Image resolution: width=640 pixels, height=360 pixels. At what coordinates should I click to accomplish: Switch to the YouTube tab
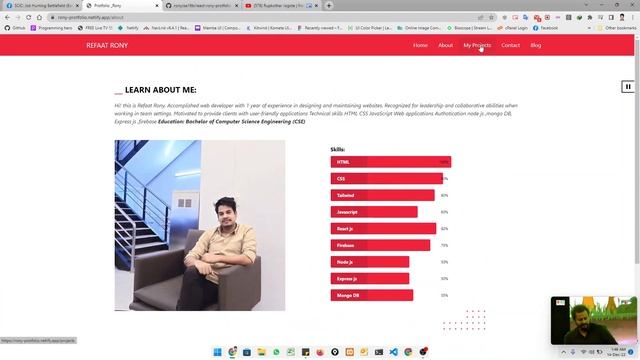coord(281,6)
